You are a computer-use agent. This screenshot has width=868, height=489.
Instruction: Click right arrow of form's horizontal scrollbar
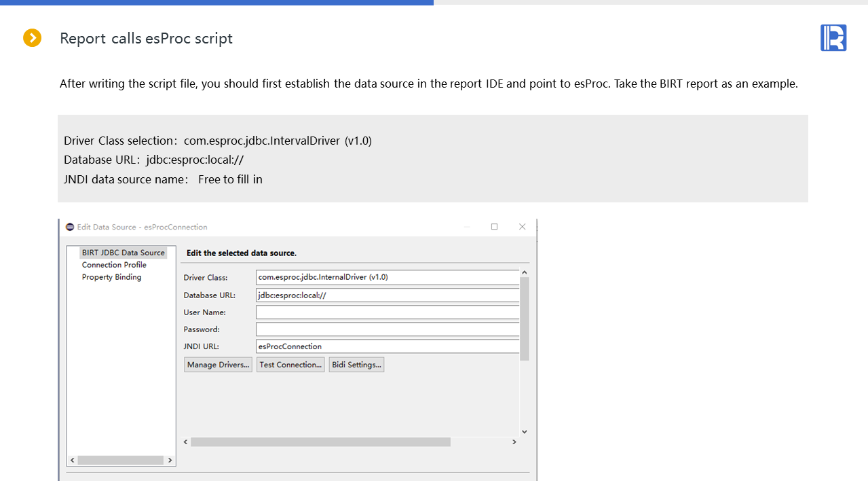514,442
